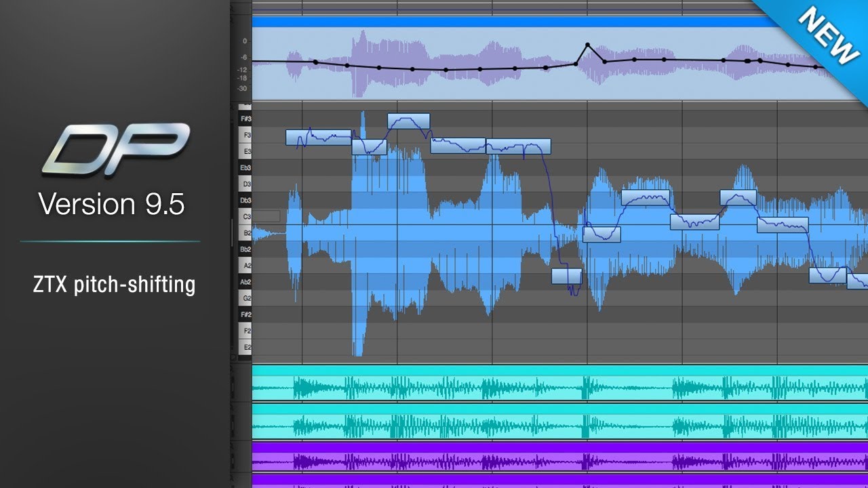
Task: Click the Db3 piano key
Action: 245,201
